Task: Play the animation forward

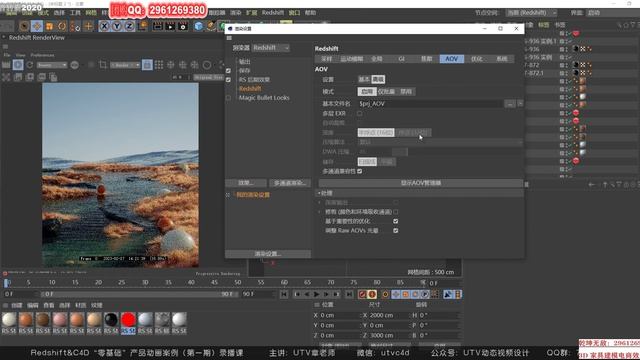Action: tap(316, 294)
